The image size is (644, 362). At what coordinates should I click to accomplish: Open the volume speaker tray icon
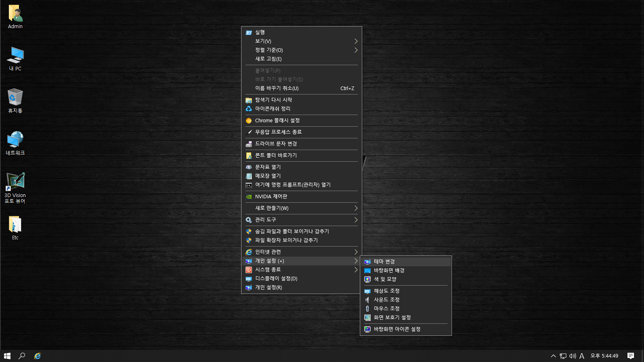click(x=572, y=356)
